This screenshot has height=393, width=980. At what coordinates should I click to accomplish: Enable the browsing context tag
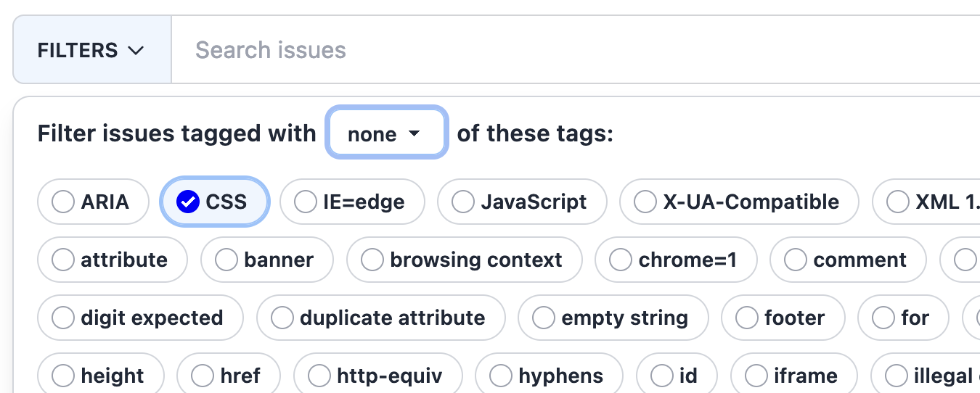(465, 260)
